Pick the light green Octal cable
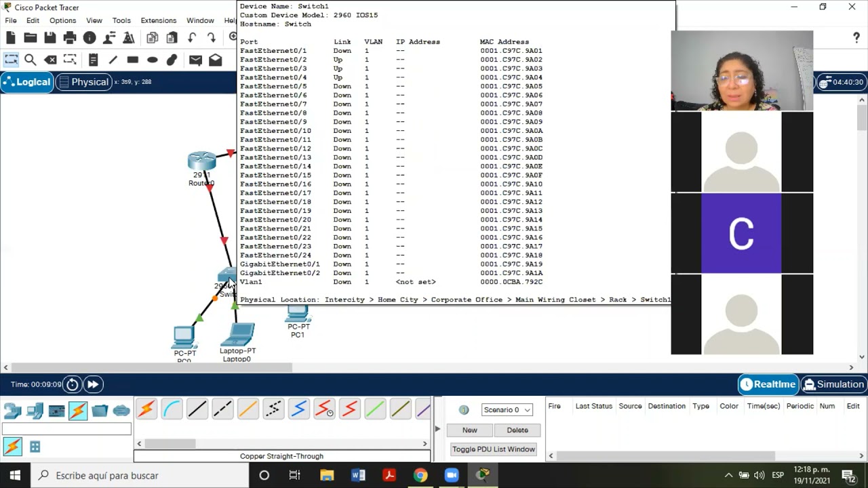Screen dimensions: 868x488 375,409
